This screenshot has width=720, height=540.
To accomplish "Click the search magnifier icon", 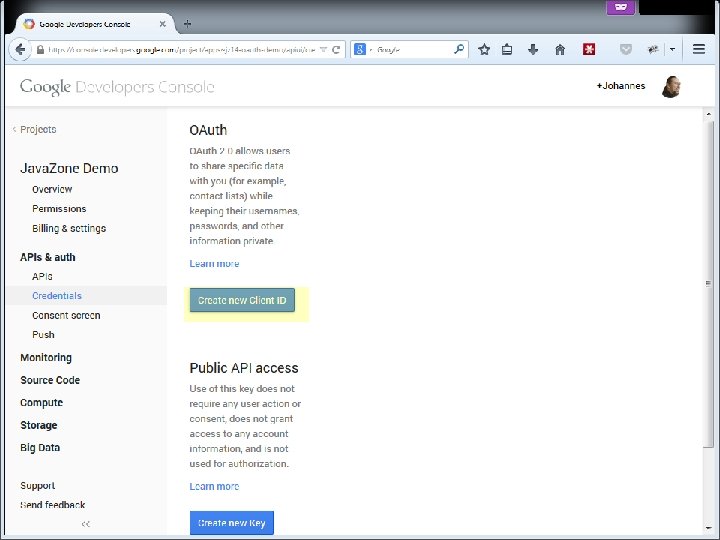I will pos(458,49).
